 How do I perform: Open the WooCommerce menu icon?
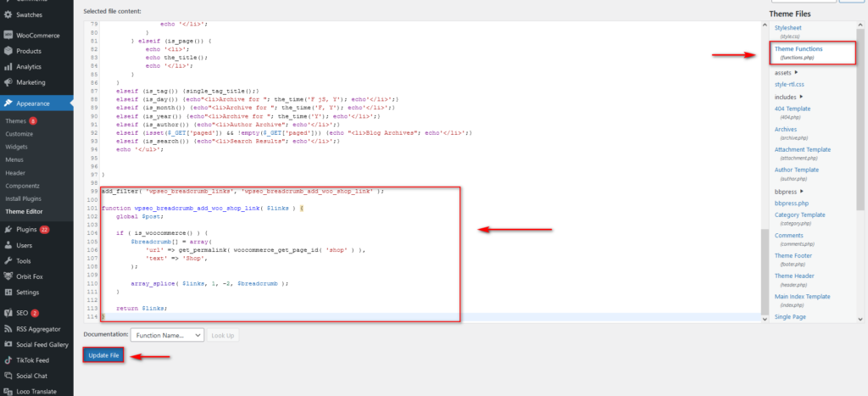click(x=8, y=36)
